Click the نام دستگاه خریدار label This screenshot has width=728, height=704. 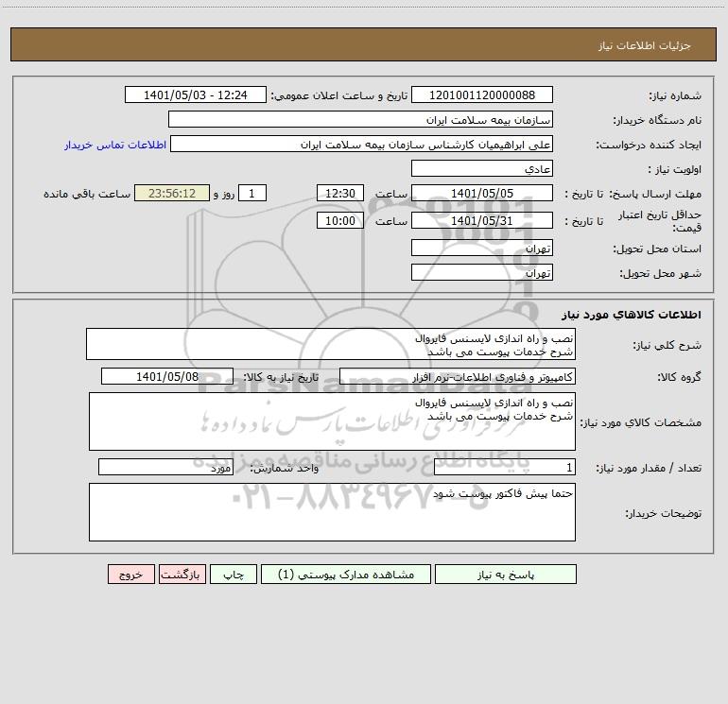(x=657, y=120)
